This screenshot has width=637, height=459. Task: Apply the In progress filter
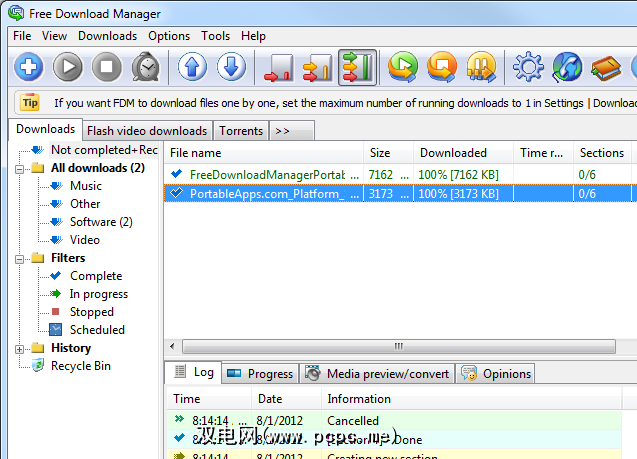click(x=99, y=294)
